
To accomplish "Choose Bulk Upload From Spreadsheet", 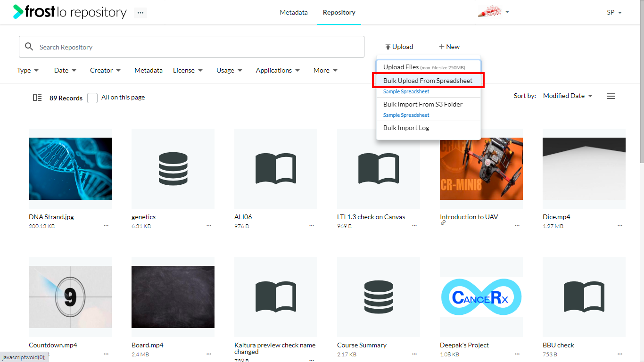I will 429,81.
